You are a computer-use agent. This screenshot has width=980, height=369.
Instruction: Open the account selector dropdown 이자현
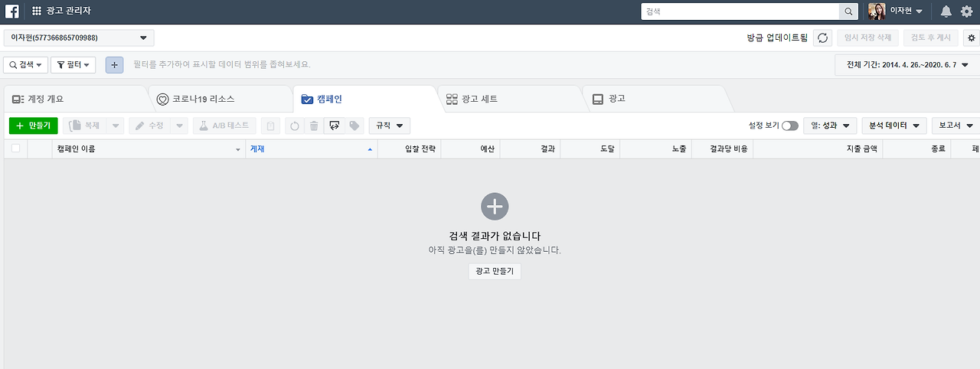click(79, 38)
